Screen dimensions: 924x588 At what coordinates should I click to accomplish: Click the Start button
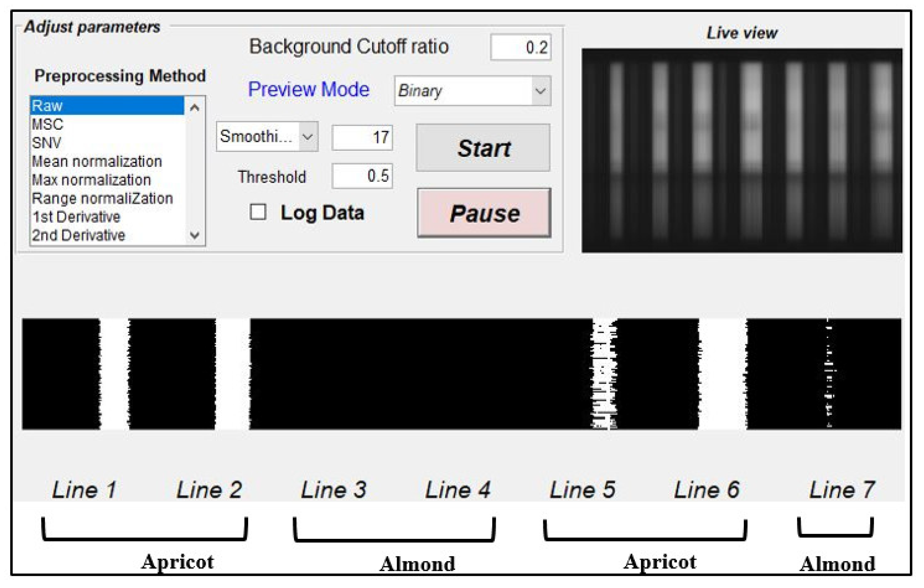(483, 148)
